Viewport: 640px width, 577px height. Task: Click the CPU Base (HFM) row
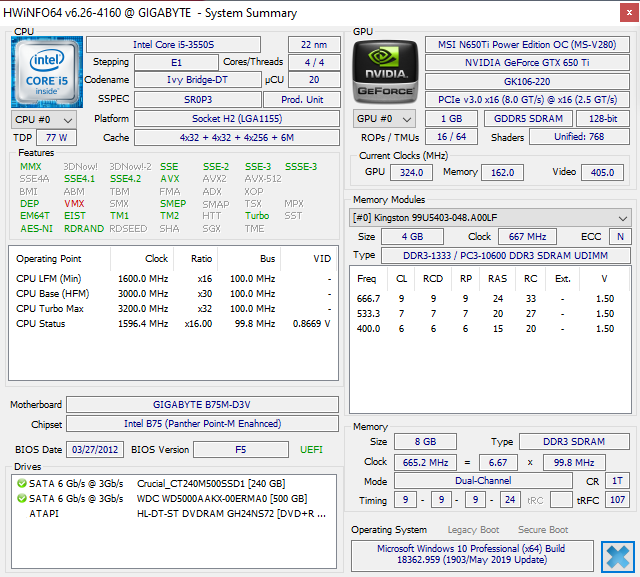[x=173, y=294]
